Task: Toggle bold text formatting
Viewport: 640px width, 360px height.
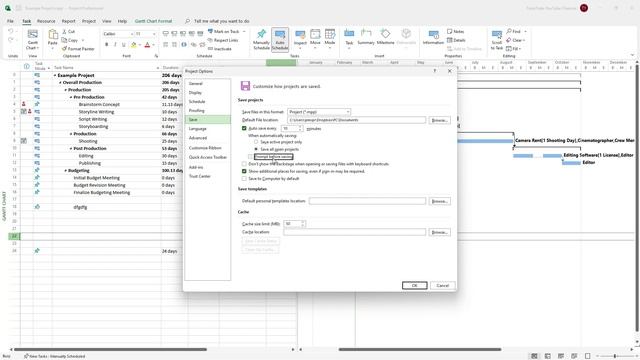Action: tap(107, 44)
